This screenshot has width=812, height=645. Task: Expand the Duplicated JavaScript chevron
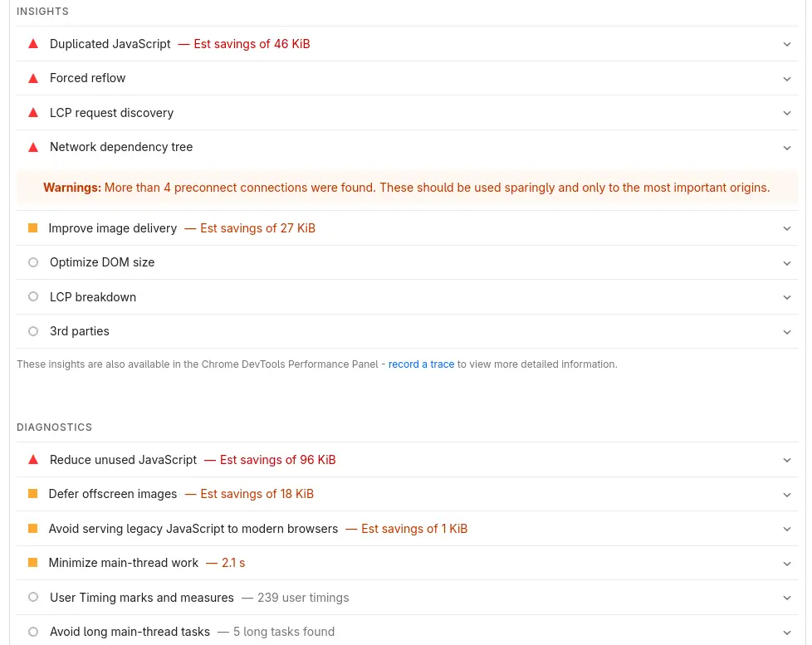tap(787, 44)
